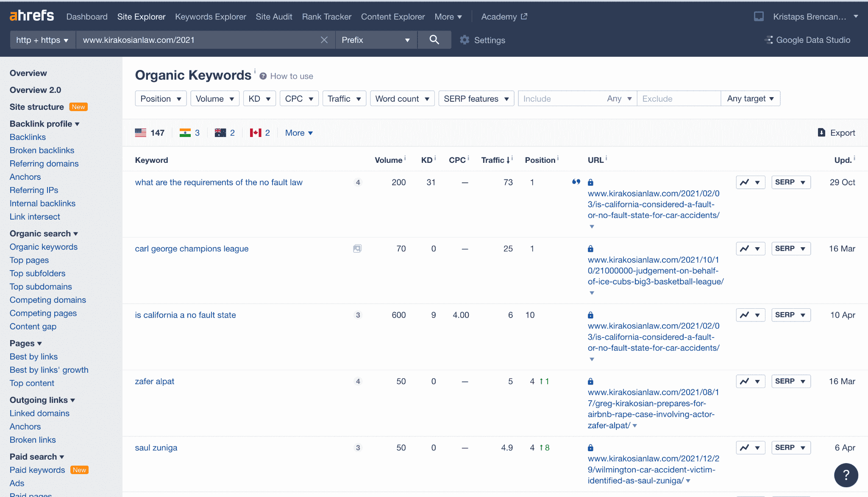868x497 pixels.
Task: Open the Word count filter dropdown
Action: 402,98
